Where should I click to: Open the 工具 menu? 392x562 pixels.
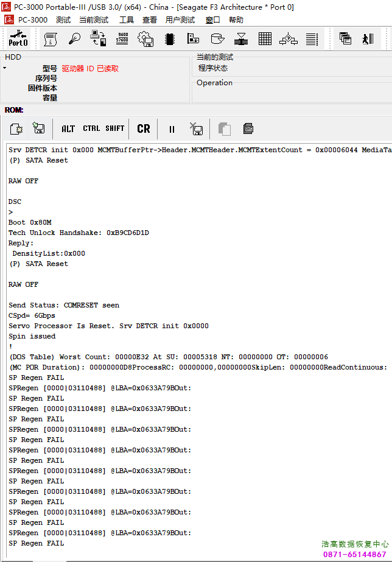click(126, 19)
